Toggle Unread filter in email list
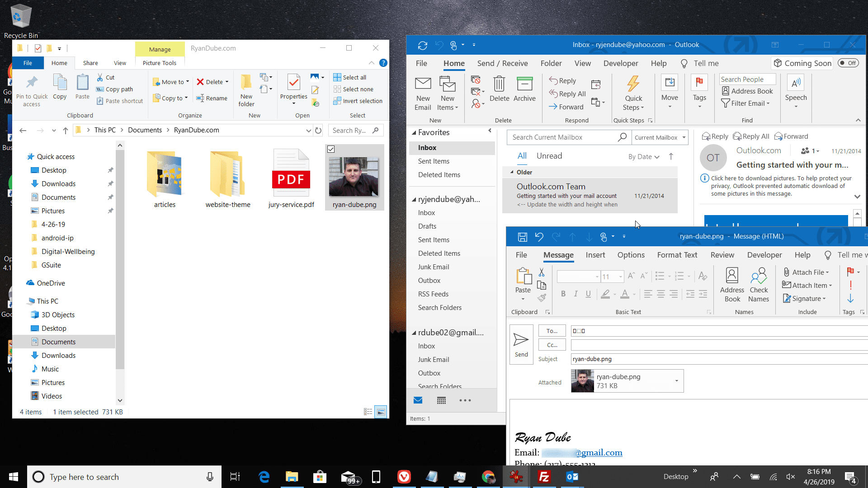The height and width of the screenshot is (488, 868). (x=548, y=155)
